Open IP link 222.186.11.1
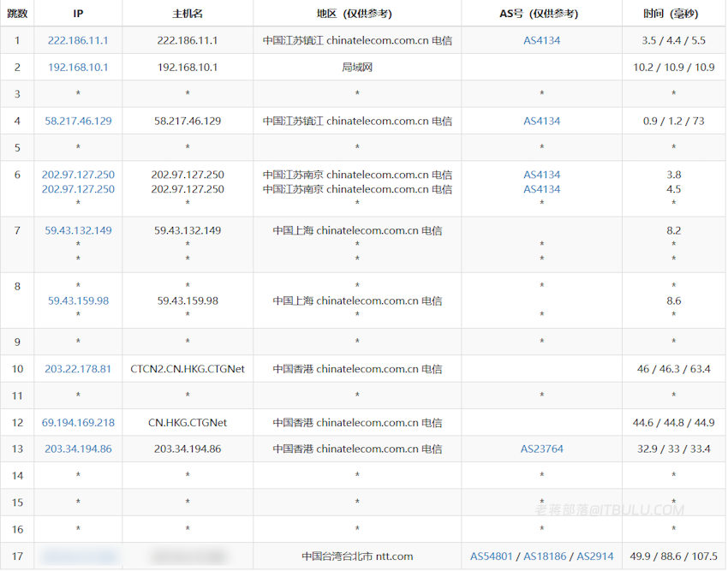The image size is (728, 571). [78, 40]
